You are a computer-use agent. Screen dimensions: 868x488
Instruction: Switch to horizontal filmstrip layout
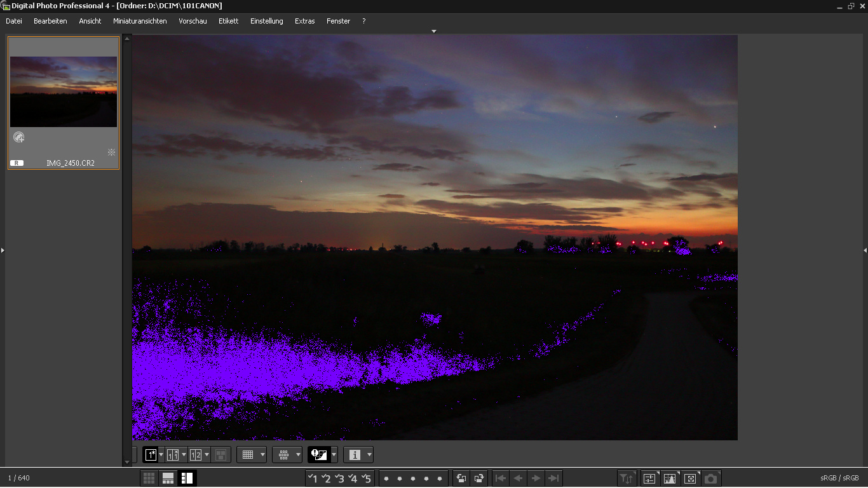pos(168,478)
